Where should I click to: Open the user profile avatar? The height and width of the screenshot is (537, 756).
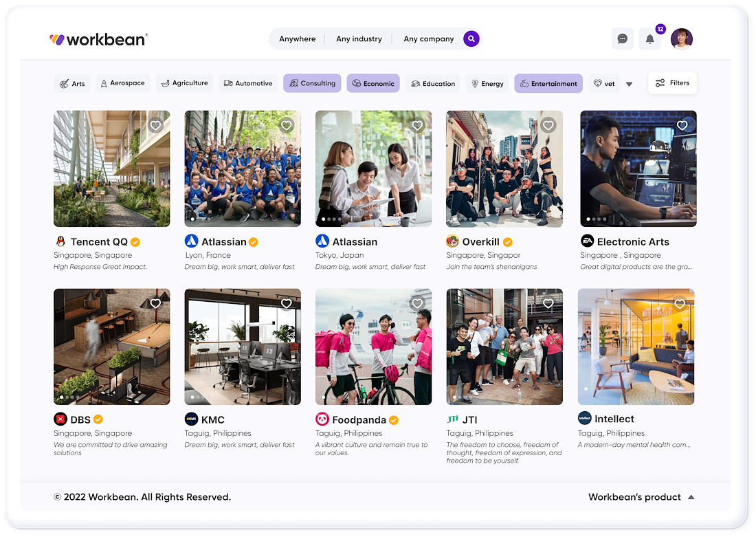pos(681,39)
